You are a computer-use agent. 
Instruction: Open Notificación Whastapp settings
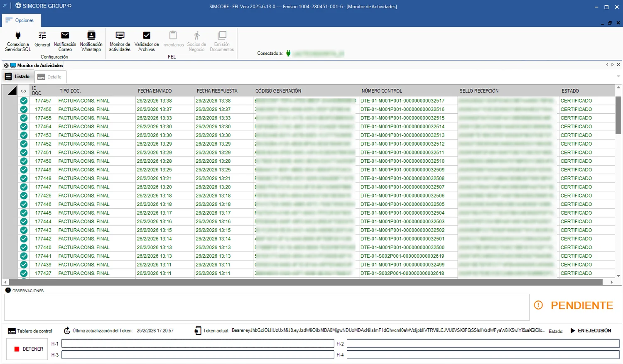tap(91, 41)
